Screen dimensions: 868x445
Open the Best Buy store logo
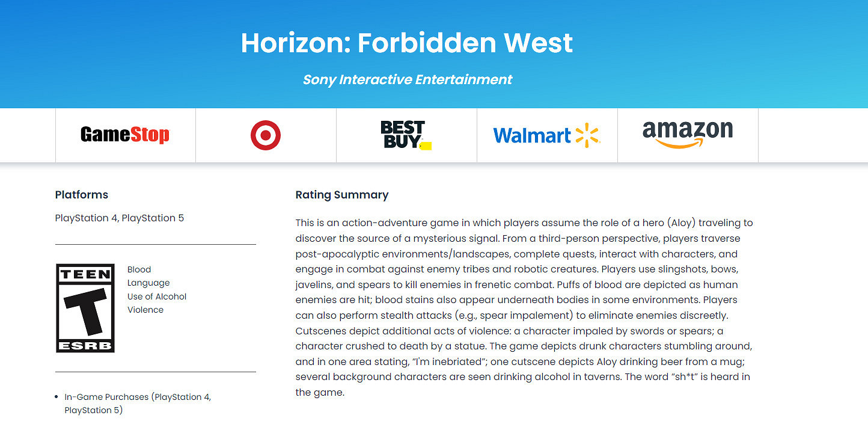(x=405, y=135)
